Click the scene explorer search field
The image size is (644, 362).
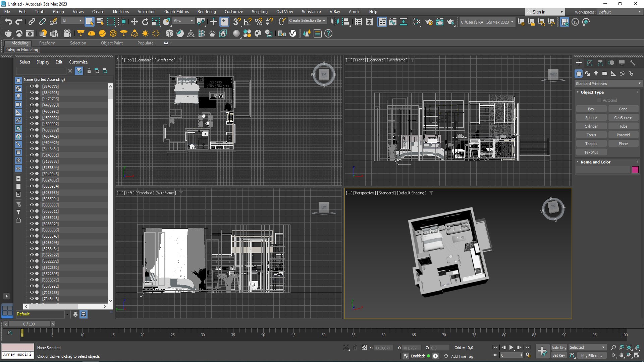[41, 71]
